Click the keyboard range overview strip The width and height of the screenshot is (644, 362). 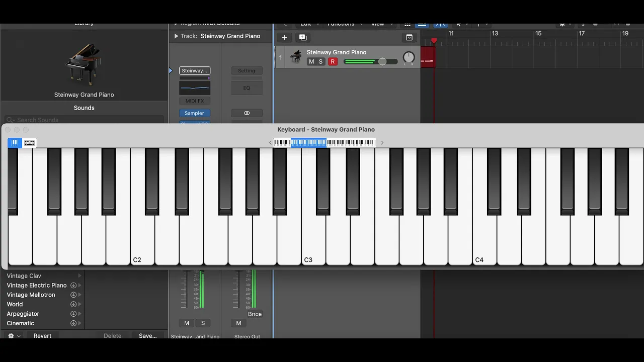(325, 143)
